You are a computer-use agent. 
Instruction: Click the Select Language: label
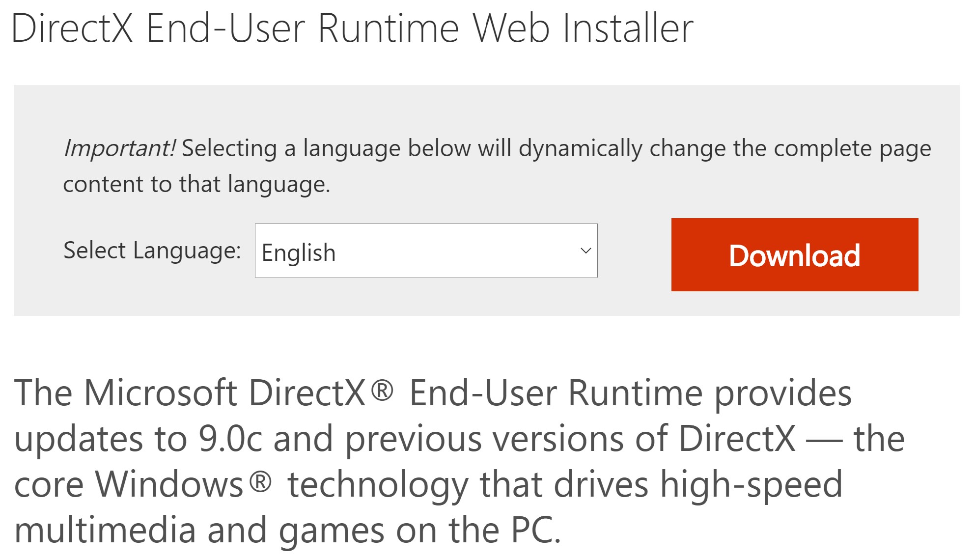pos(152,250)
